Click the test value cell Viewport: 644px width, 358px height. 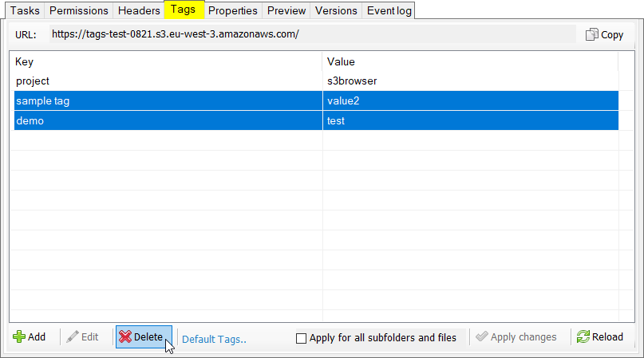pyautogui.click(x=470, y=120)
